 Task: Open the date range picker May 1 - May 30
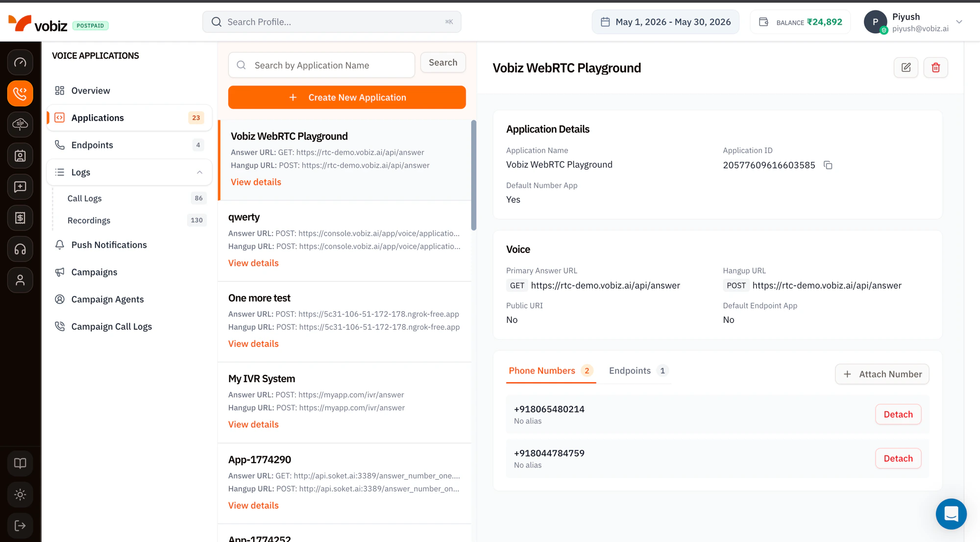coord(665,22)
